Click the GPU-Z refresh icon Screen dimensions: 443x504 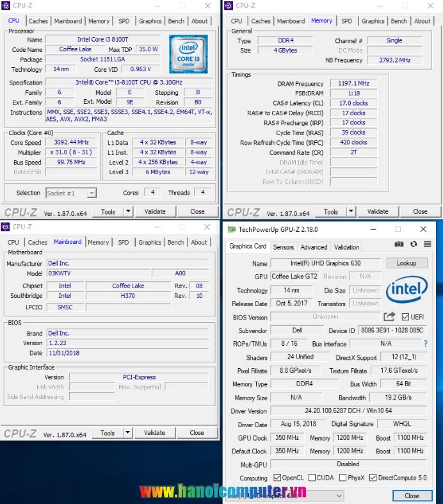click(x=414, y=244)
